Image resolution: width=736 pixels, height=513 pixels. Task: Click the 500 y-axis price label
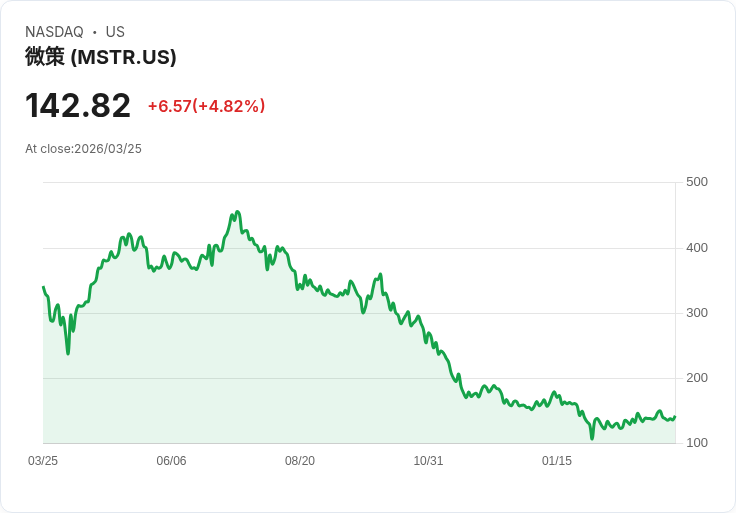pos(697,182)
